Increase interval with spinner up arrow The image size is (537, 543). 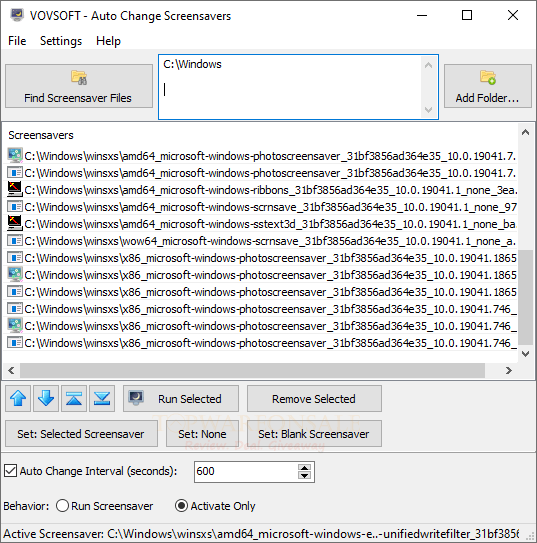pyautogui.click(x=304, y=468)
